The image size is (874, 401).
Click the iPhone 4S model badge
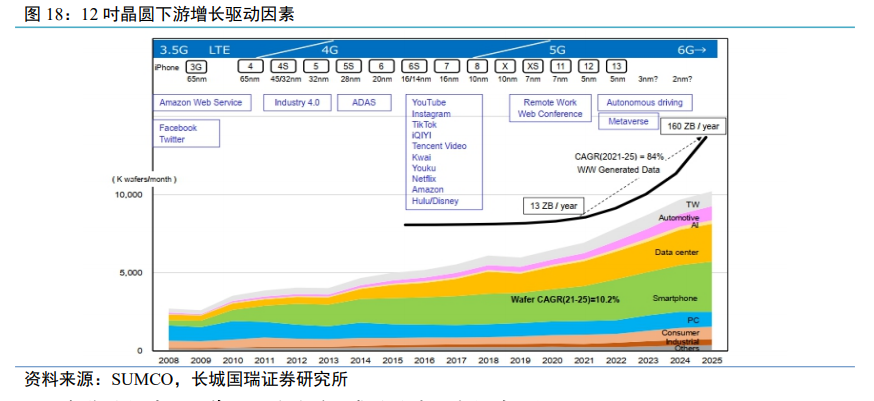[284, 66]
